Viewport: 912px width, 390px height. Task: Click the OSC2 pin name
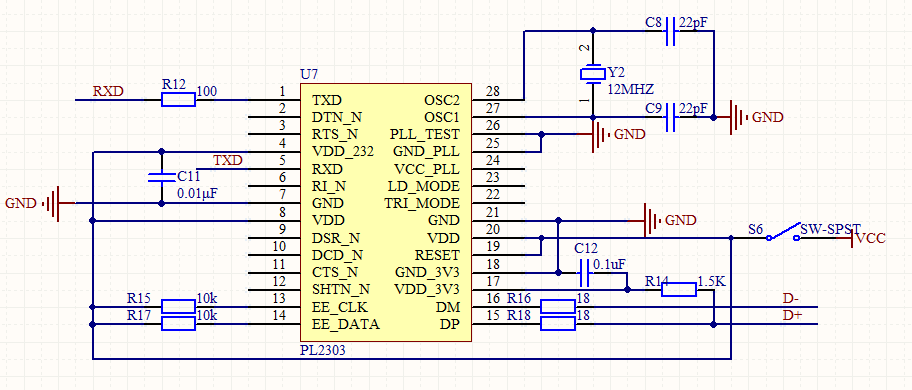tap(442, 100)
